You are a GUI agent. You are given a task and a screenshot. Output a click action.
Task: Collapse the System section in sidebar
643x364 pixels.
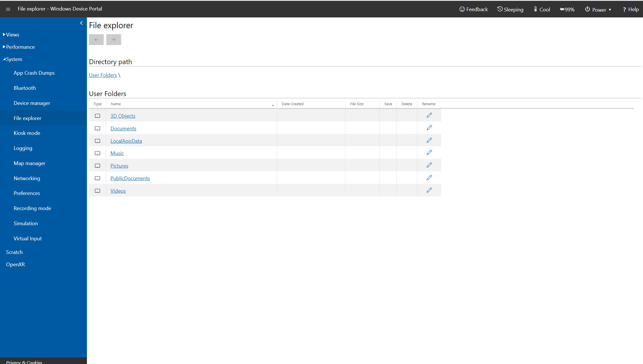[13, 59]
